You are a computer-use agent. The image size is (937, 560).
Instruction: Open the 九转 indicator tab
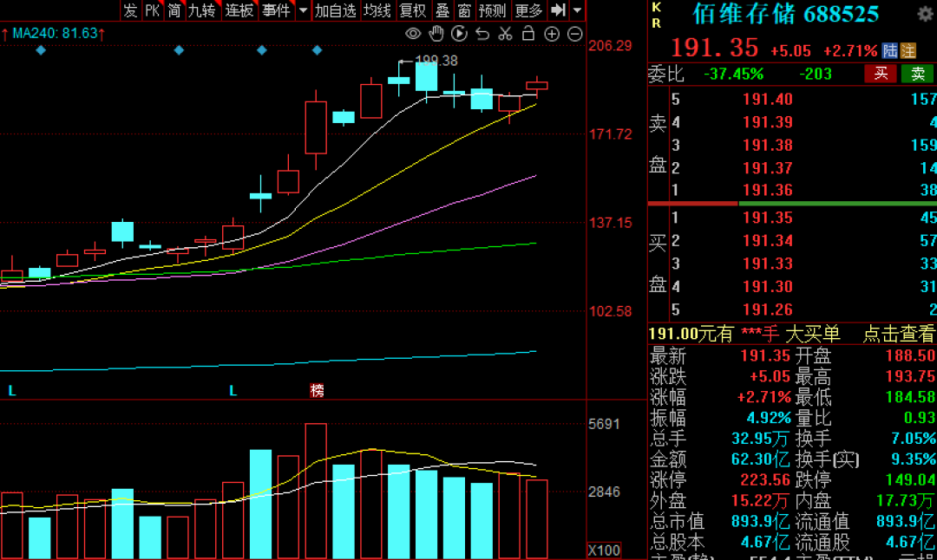coord(202,10)
